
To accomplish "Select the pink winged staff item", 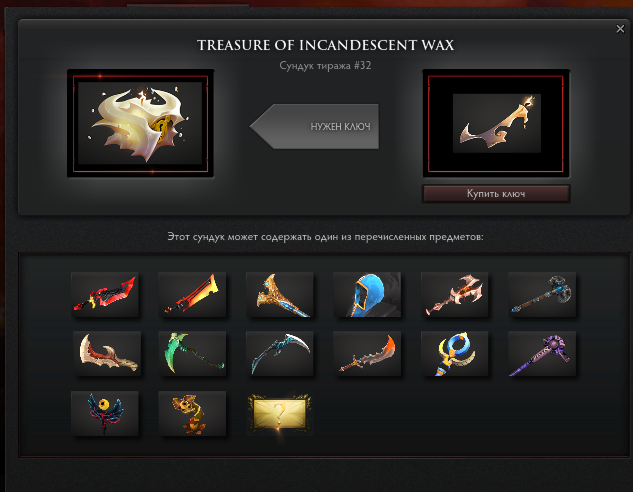I will pos(455,294).
